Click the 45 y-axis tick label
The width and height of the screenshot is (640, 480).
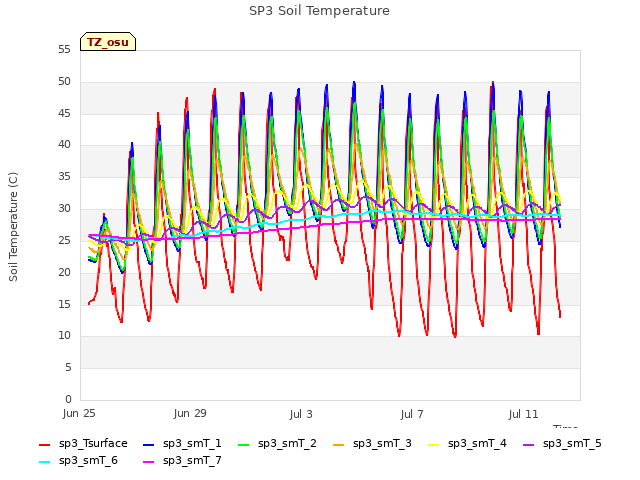(x=64, y=113)
